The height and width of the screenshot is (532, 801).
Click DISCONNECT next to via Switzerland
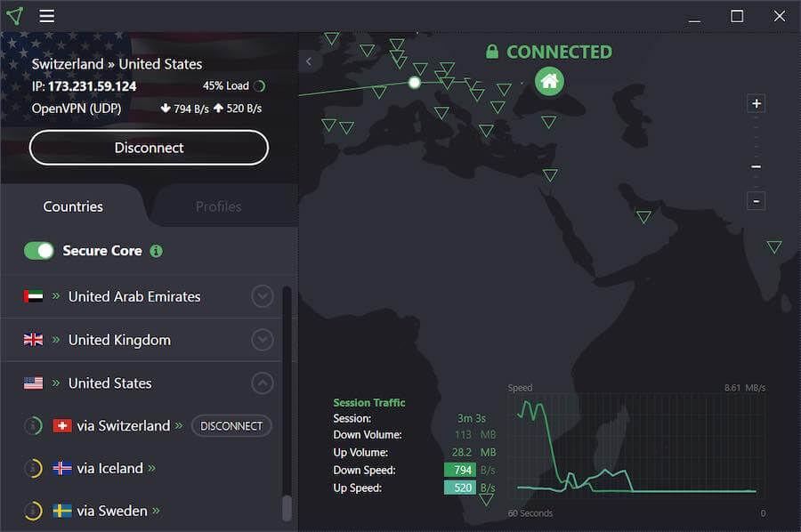point(231,426)
